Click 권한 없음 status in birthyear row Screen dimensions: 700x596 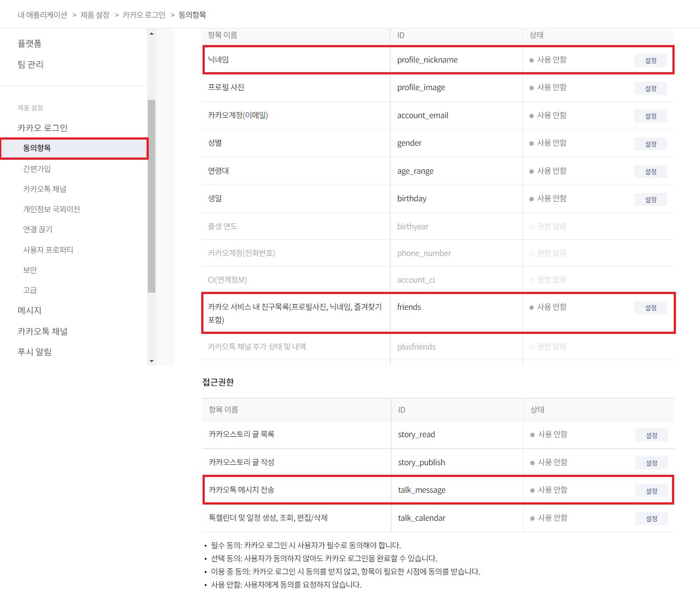pos(548,226)
